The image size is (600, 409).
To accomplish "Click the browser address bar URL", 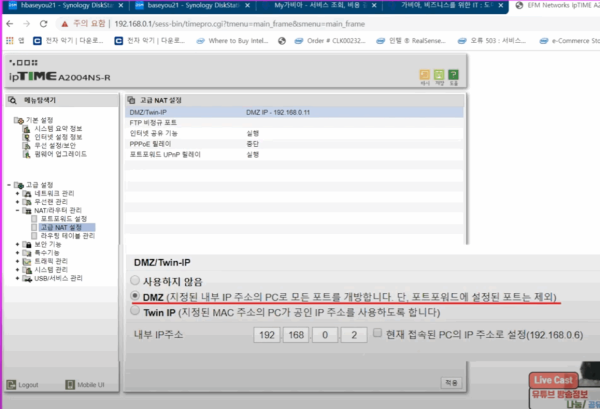I will (240, 24).
